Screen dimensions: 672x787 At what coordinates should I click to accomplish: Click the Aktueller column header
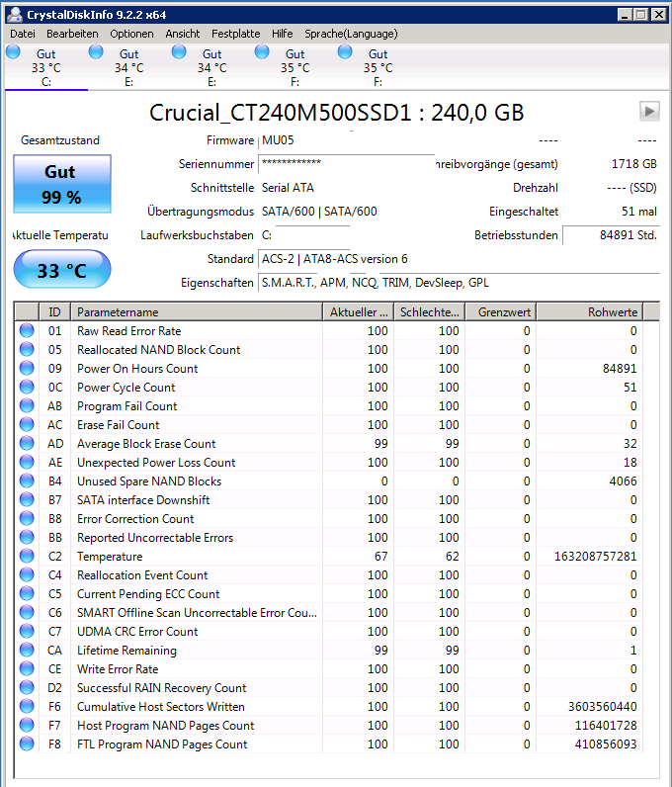[359, 311]
